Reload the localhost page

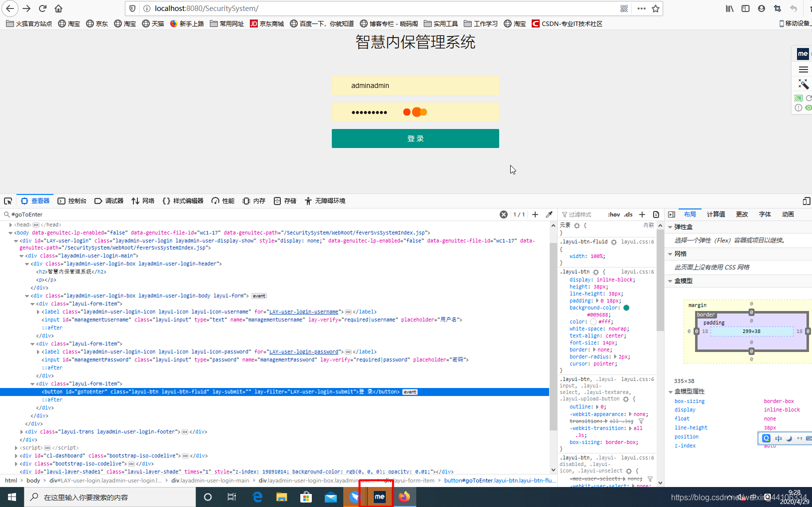tap(43, 8)
